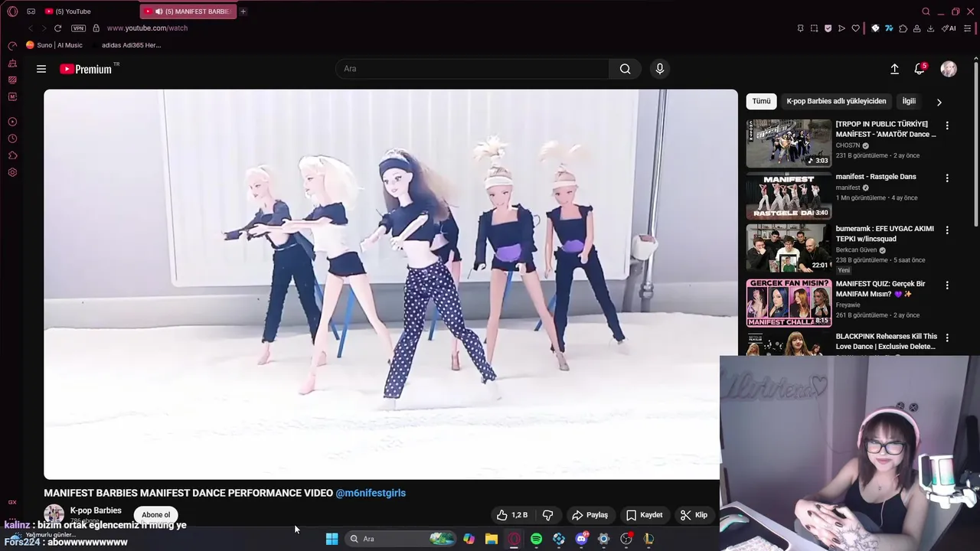Start voice search with microphone button

pyautogui.click(x=660, y=69)
